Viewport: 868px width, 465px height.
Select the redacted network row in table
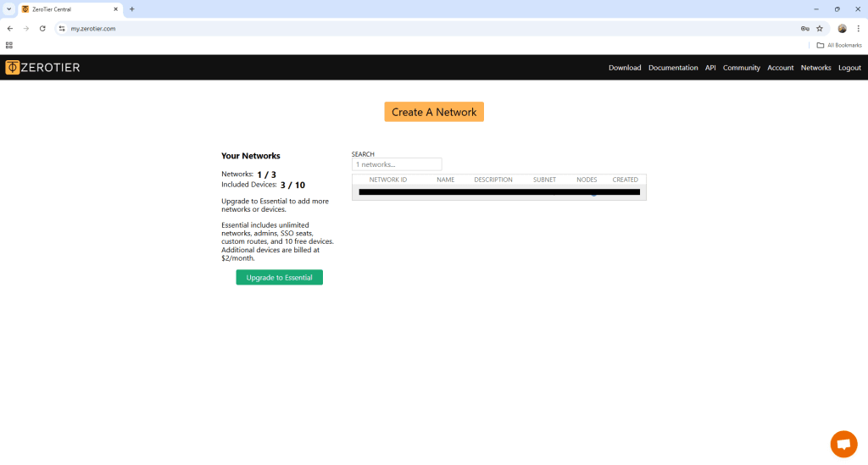pos(498,192)
